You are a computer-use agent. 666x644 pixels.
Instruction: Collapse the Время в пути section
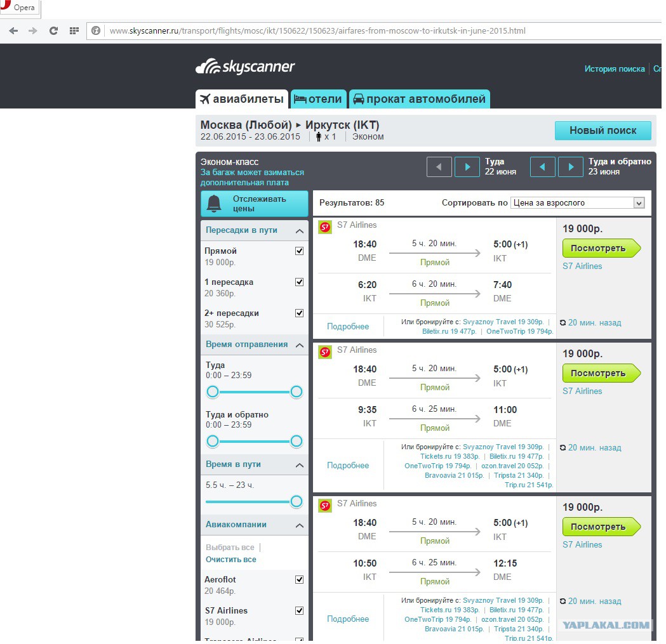pos(300,465)
